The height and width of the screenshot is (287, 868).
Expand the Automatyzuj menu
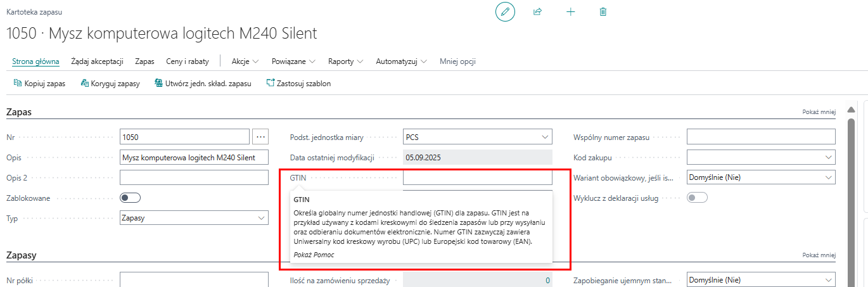401,61
